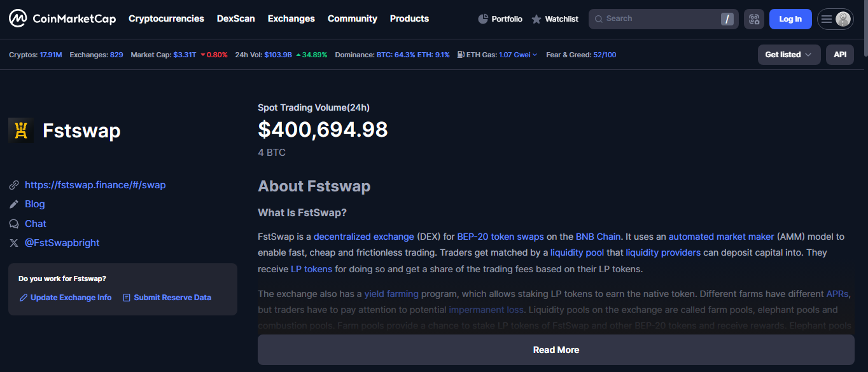Expand the Get listed dropdown
868x372 pixels.
click(x=789, y=55)
